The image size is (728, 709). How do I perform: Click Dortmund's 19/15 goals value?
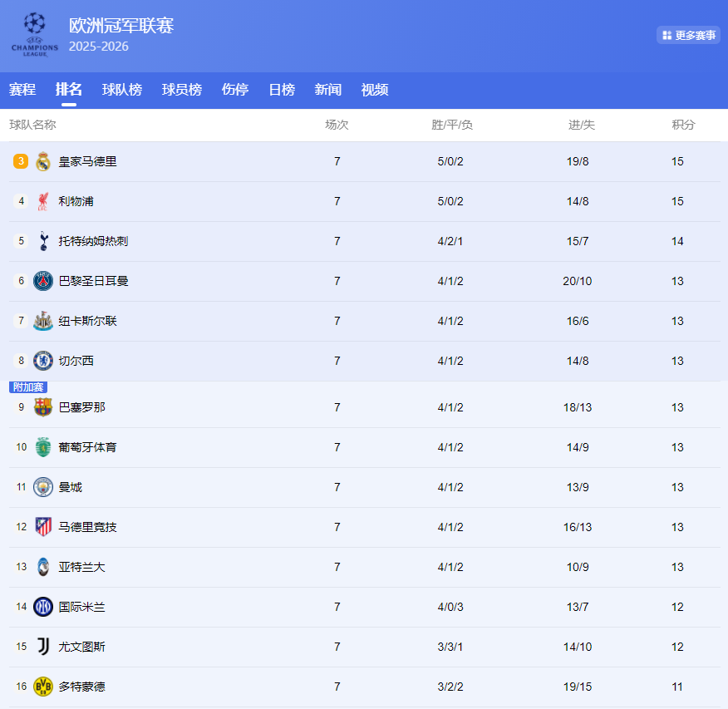click(578, 687)
